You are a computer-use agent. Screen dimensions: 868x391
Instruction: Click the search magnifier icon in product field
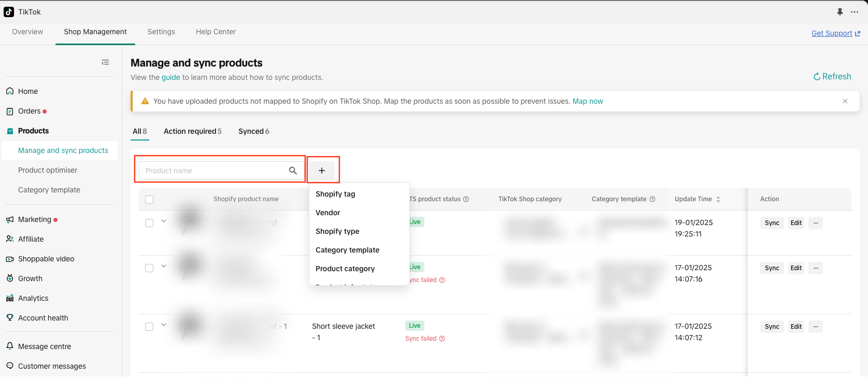click(293, 171)
